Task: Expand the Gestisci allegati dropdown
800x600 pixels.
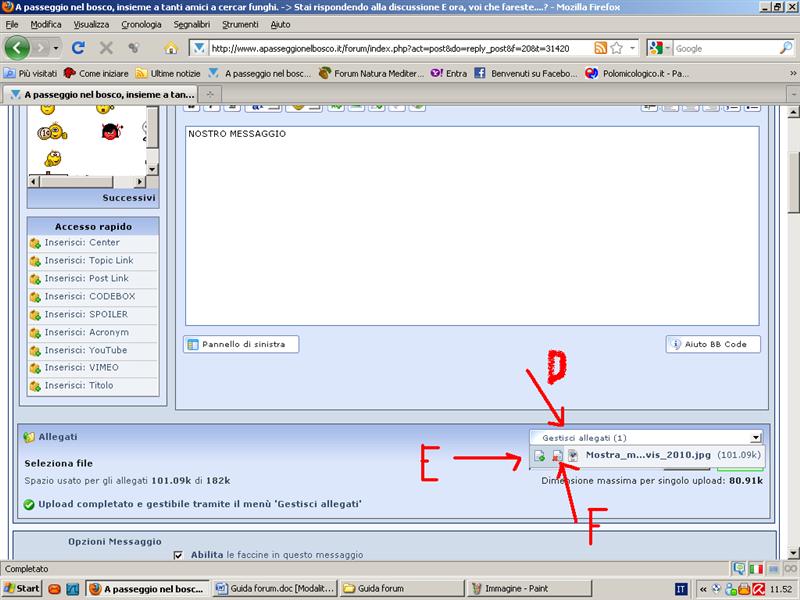Action: click(x=755, y=437)
